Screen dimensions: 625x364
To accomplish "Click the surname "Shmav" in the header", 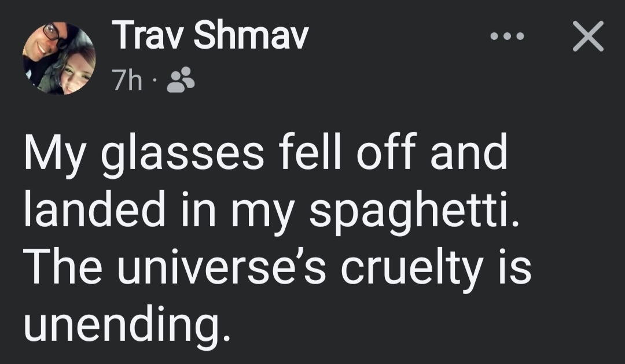I will (x=250, y=37).
